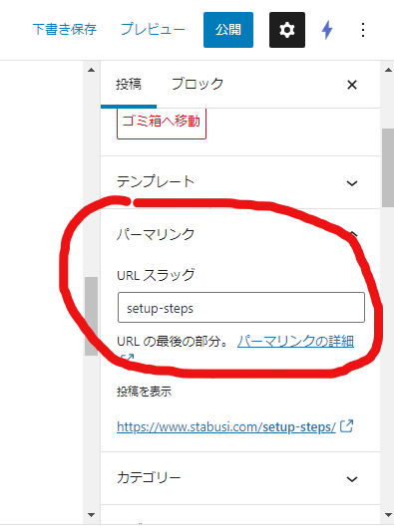
Task: Expand the テンプレート panel
Action: point(240,182)
